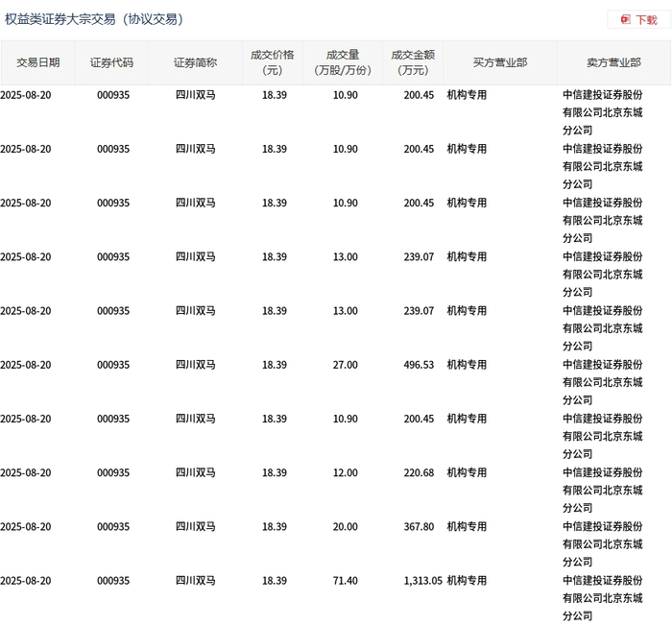The height and width of the screenshot is (626, 672).
Task: Click 四川双马 in the 27.00 volume row
Action: click(x=196, y=365)
